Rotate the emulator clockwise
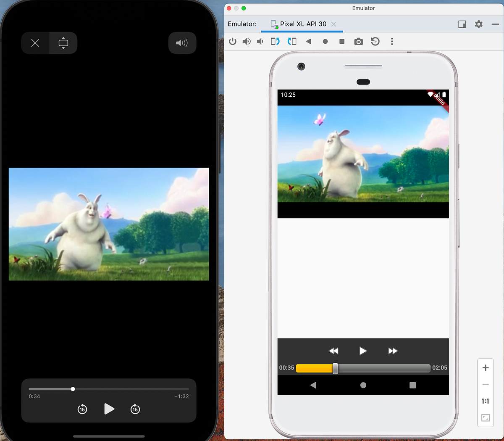This screenshot has width=504, height=441. pos(292,41)
